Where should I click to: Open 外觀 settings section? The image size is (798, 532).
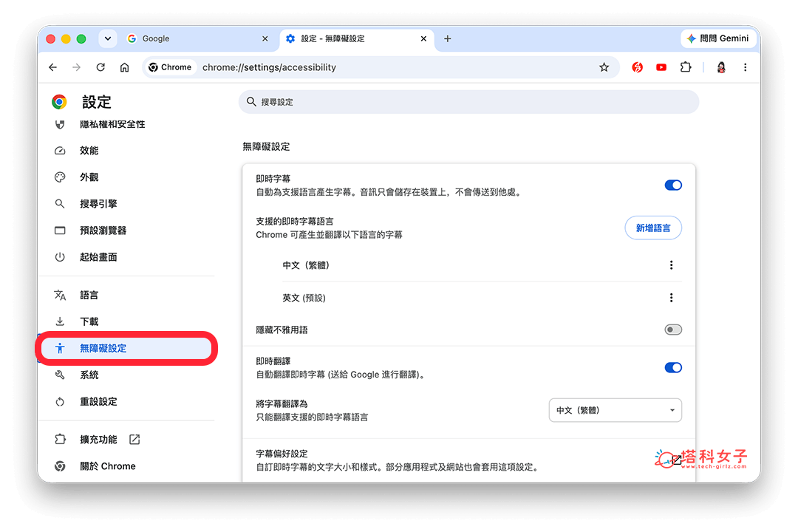pyautogui.click(x=89, y=177)
